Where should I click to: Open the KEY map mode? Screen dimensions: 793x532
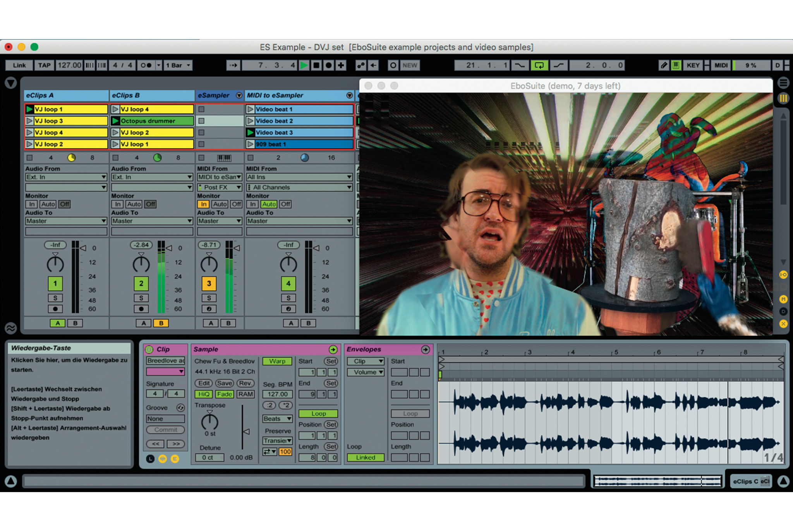click(x=693, y=65)
